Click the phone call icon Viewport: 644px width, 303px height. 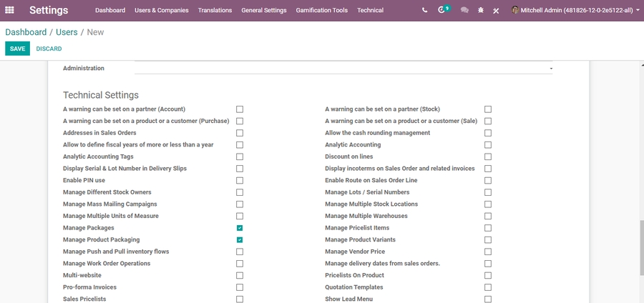[x=424, y=11]
